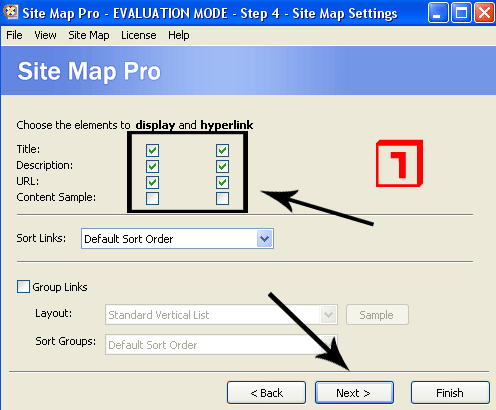Click the Description label

pyautogui.click(x=45, y=165)
